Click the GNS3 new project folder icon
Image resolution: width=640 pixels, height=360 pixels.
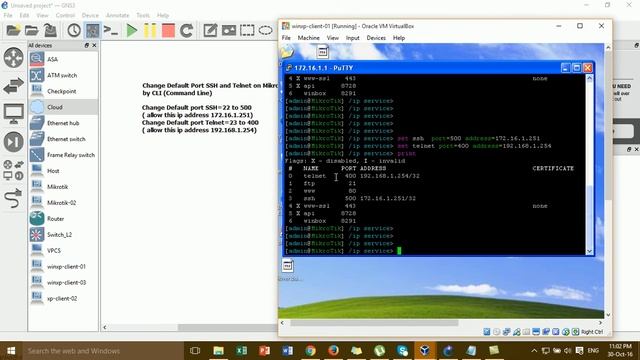click(x=13, y=30)
